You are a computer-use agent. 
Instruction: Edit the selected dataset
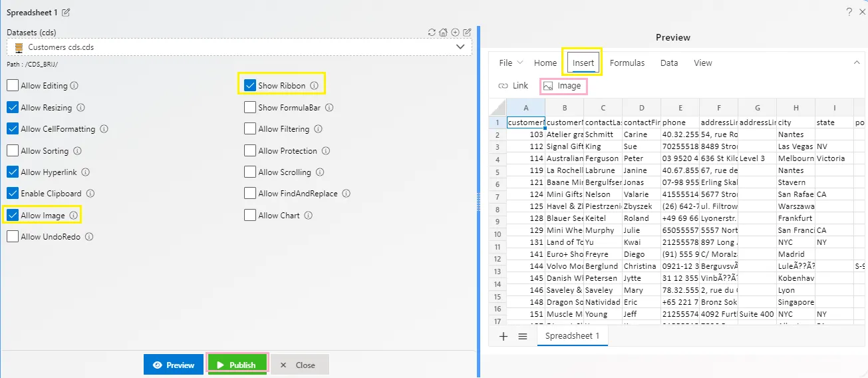(467, 32)
